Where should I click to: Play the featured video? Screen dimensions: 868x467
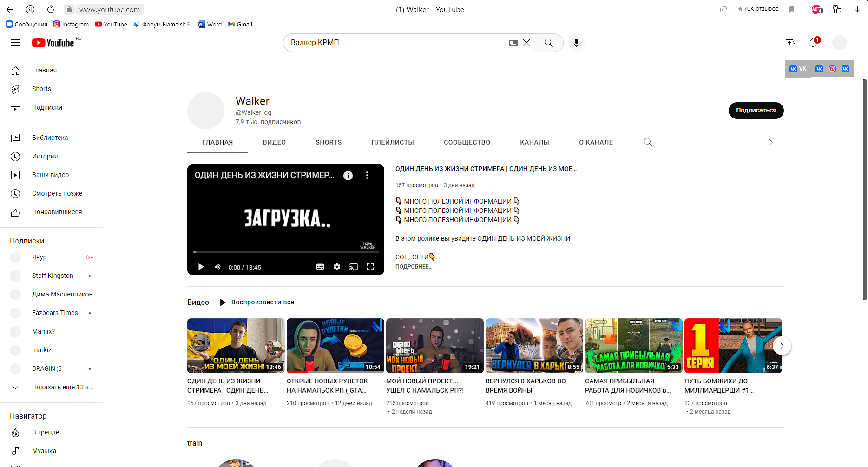[x=201, y=267]
